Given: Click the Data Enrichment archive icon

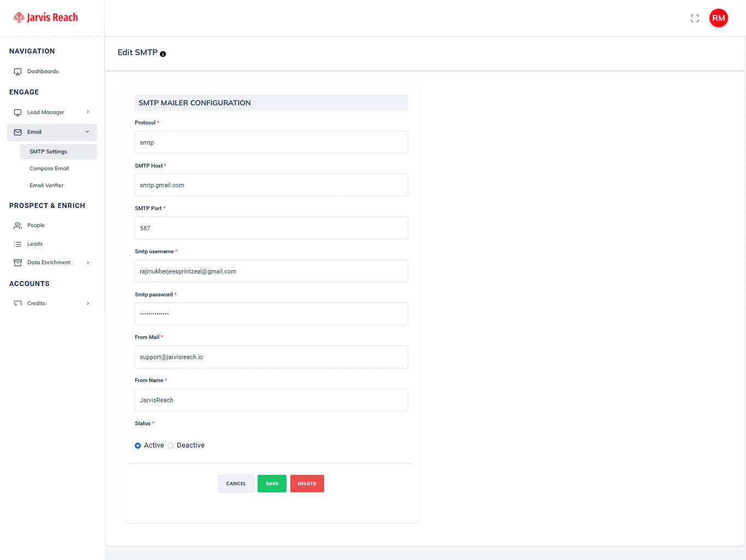Looking at the screenshot, I should coord(17,263).
